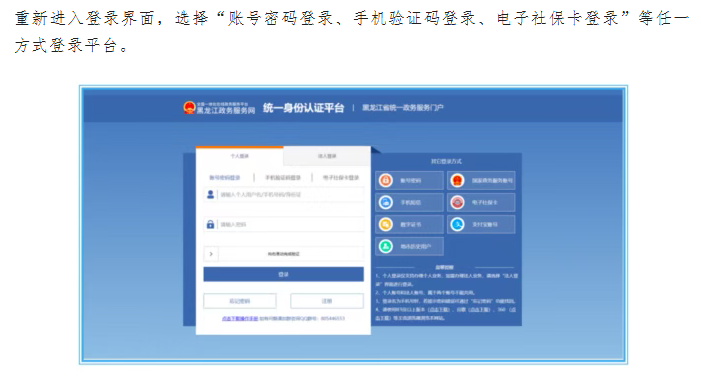Choose 手机验证码登录 login mode
This screenshot has height=386, width=701.
tap(283, 178)
